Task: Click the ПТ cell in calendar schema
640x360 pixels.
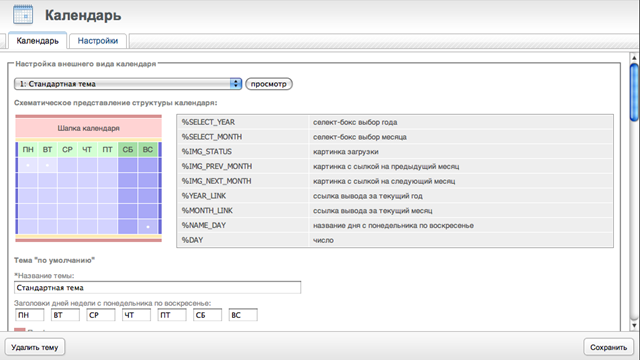Action: point(107,149)
